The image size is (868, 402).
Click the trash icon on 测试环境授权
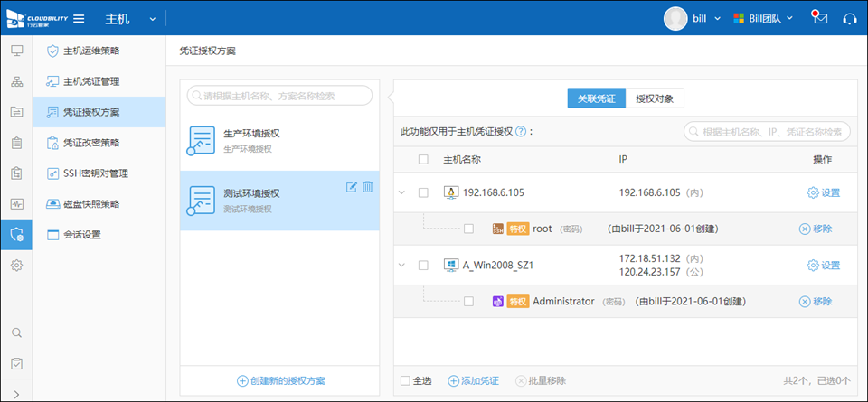[367, 187]
